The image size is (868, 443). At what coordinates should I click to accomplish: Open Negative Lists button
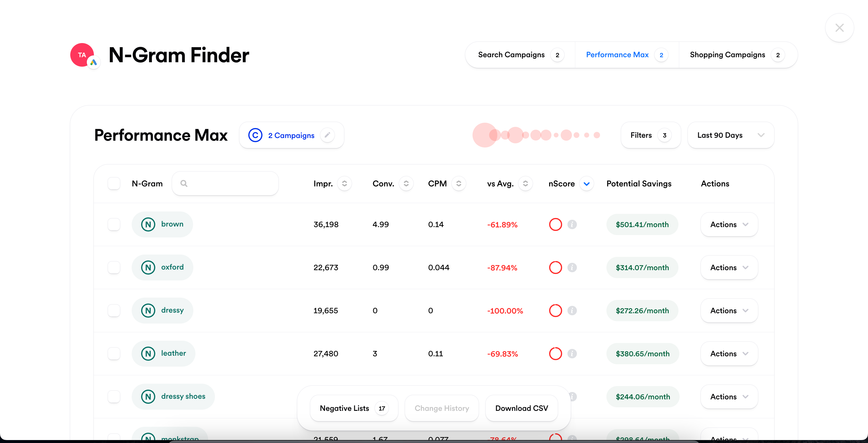(353, 408)
